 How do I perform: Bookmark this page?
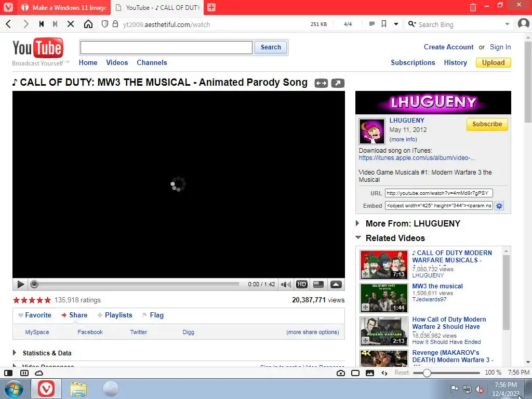point(384,24)
